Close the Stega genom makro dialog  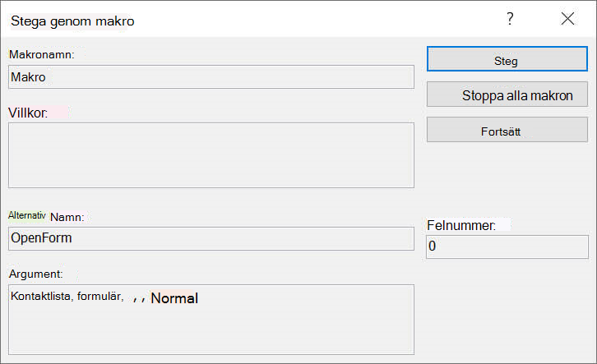click(x=567, y=18)
